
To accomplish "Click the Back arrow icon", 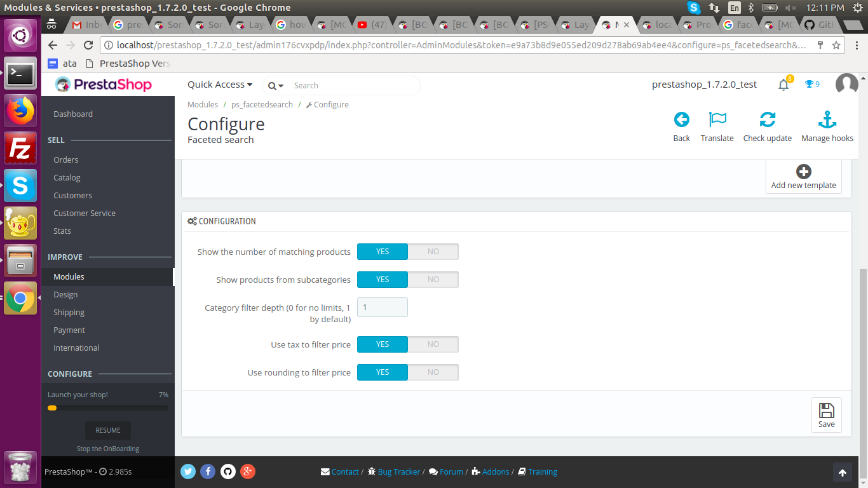I will [x=681, y=119].
